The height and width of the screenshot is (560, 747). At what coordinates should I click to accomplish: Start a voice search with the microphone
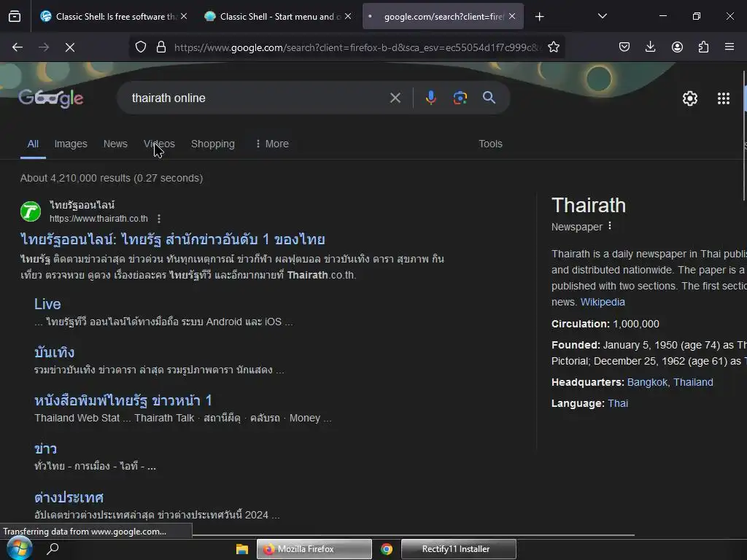pos(430,98)
